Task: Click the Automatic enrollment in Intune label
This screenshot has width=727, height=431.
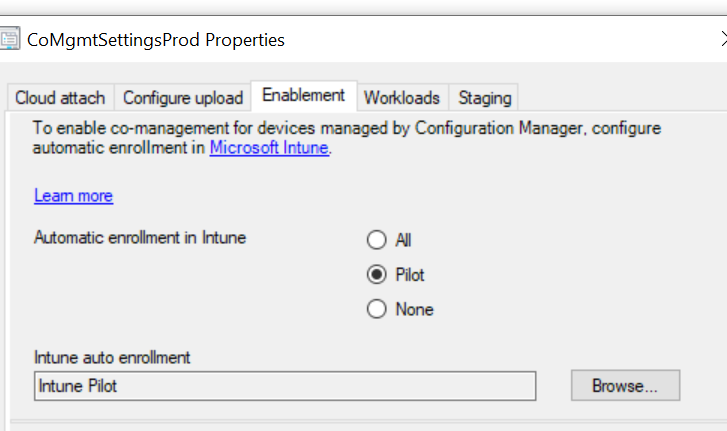Action: (140, 238)
